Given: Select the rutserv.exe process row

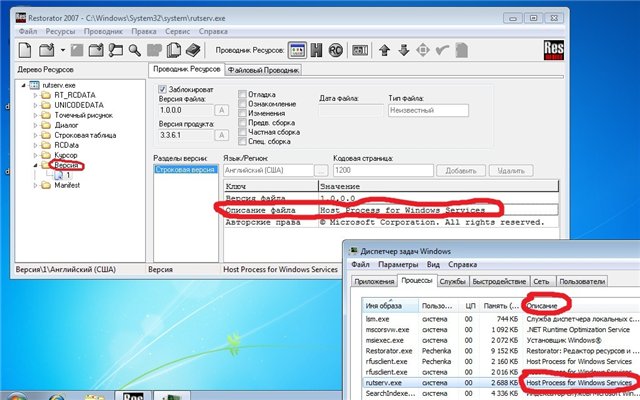Looking at the screenshot, I should (500, 383).
